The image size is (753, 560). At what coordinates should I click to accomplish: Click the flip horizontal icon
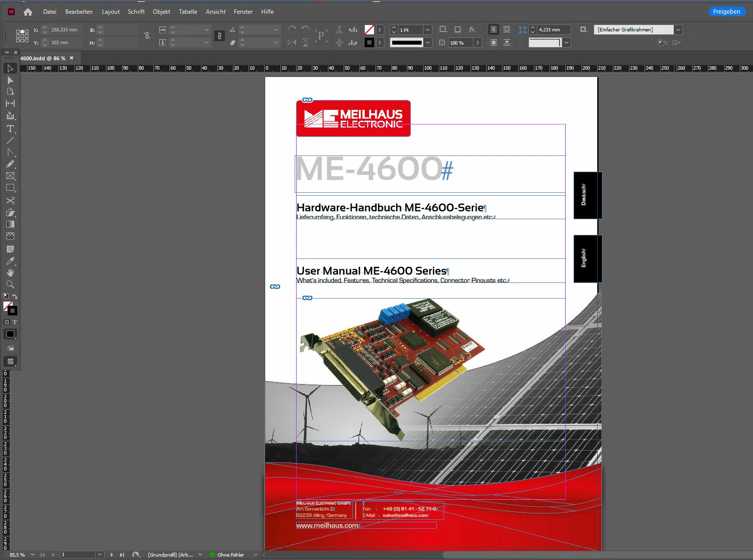pyautogui.click(x=292, y=43)
